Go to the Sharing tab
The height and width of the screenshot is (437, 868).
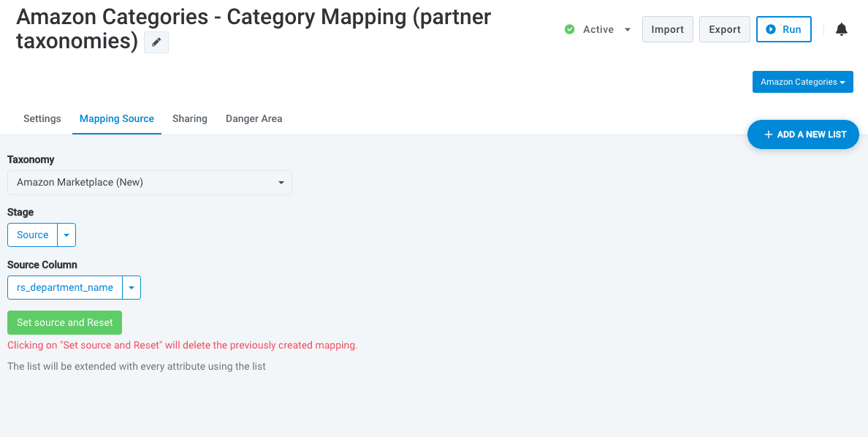point(190,118)
